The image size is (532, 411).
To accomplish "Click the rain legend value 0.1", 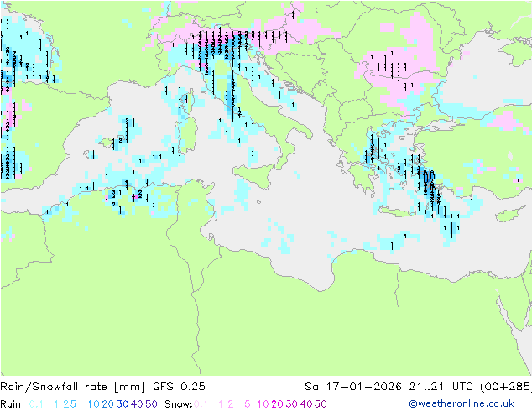I will 36,404.
